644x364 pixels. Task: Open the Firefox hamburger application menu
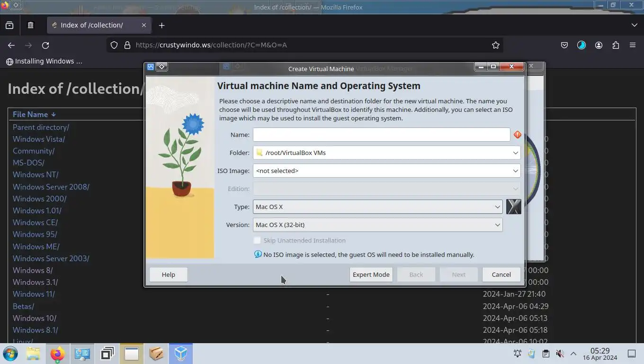tap(633, 45)
